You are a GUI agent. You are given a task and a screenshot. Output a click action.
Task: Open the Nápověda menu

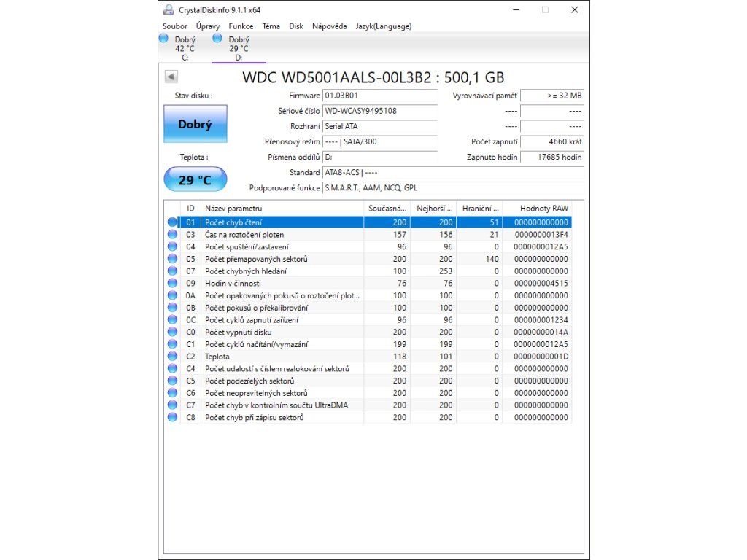click(x=329, y=26)
